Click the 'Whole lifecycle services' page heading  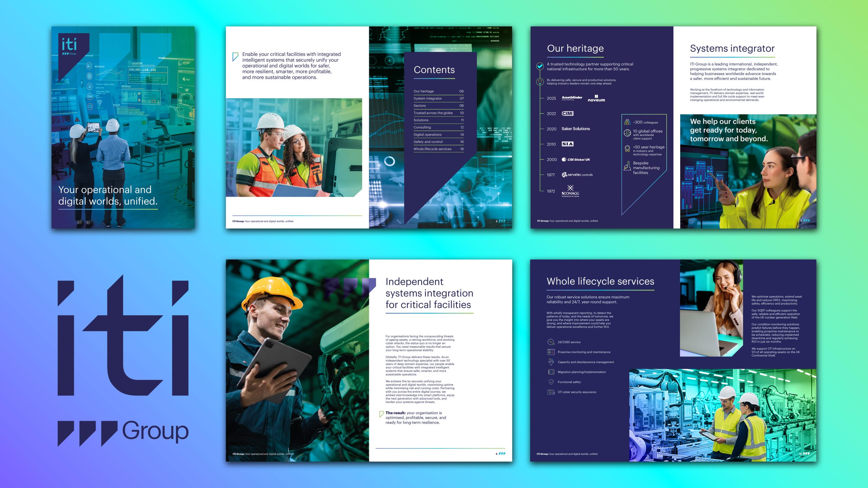coord(600,281)
